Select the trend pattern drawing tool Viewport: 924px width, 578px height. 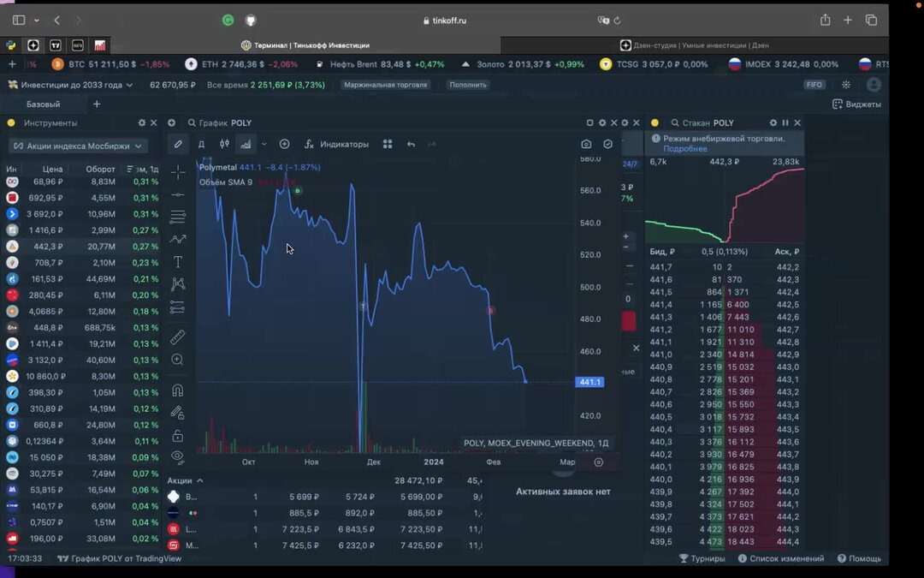(x=177, y=240)
